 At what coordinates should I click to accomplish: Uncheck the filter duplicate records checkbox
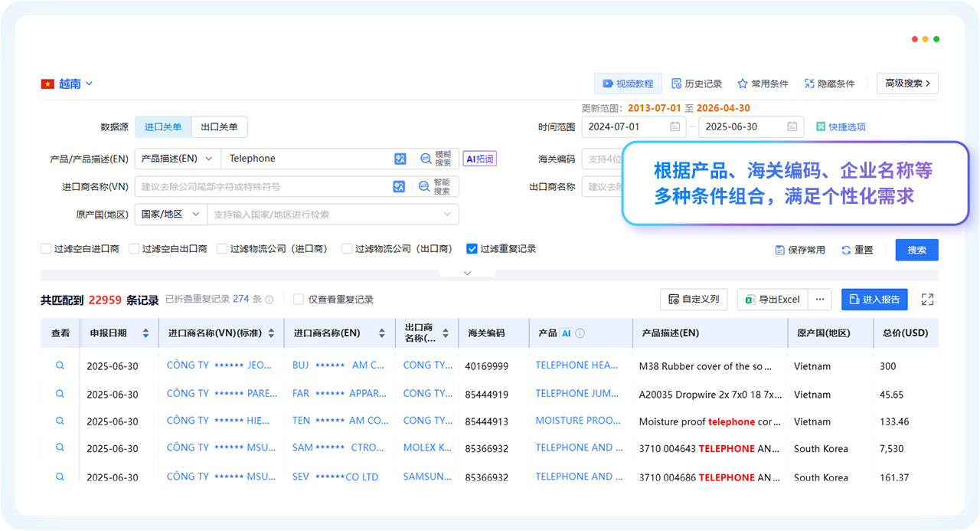[x=472, y=249]
